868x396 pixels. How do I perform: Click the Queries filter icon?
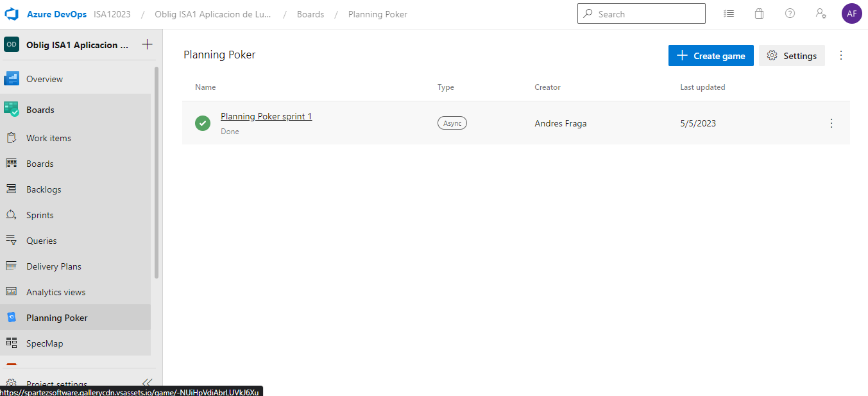click(12, 241)
